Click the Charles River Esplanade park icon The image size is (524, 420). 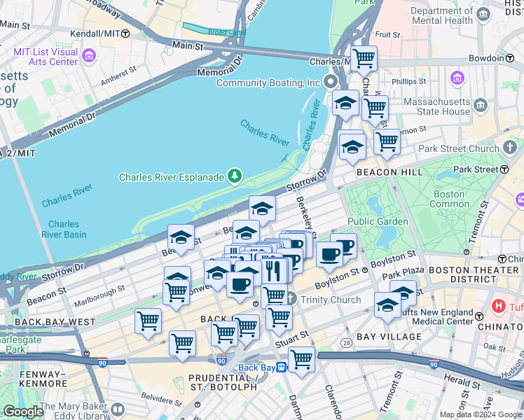235,176
